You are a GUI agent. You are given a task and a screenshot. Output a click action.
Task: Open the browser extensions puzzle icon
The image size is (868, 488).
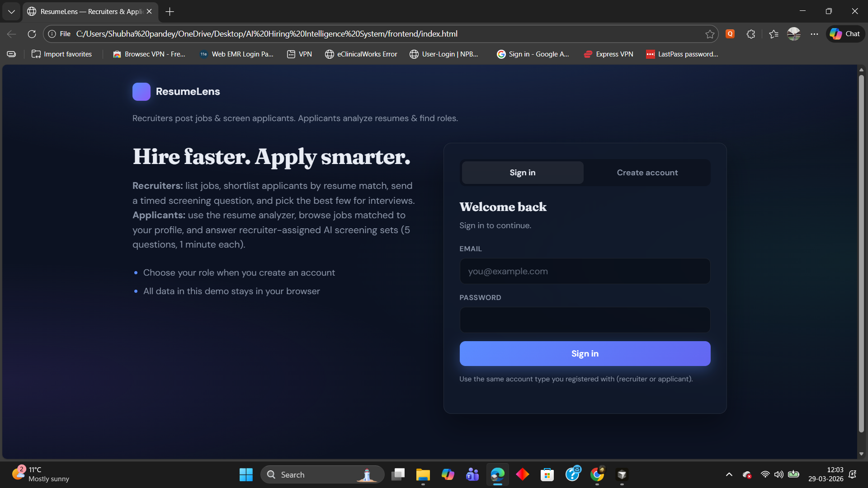coord(750,34)
